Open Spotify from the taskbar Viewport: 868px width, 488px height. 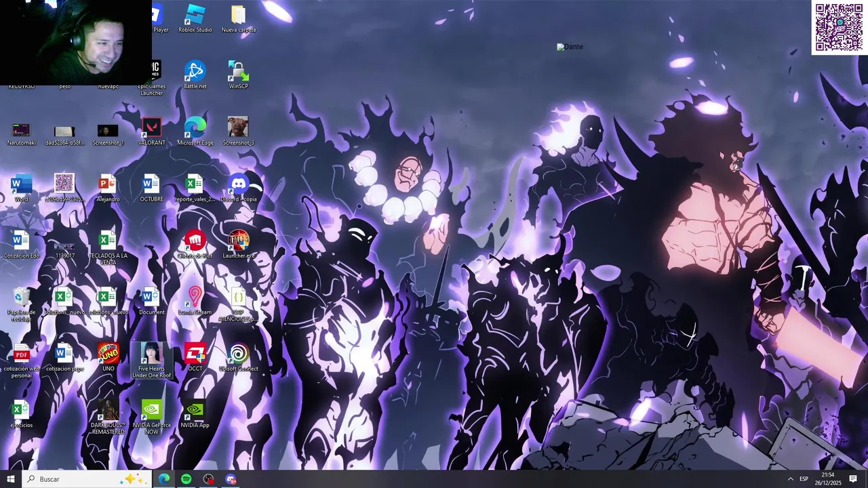tap(186, 479)
